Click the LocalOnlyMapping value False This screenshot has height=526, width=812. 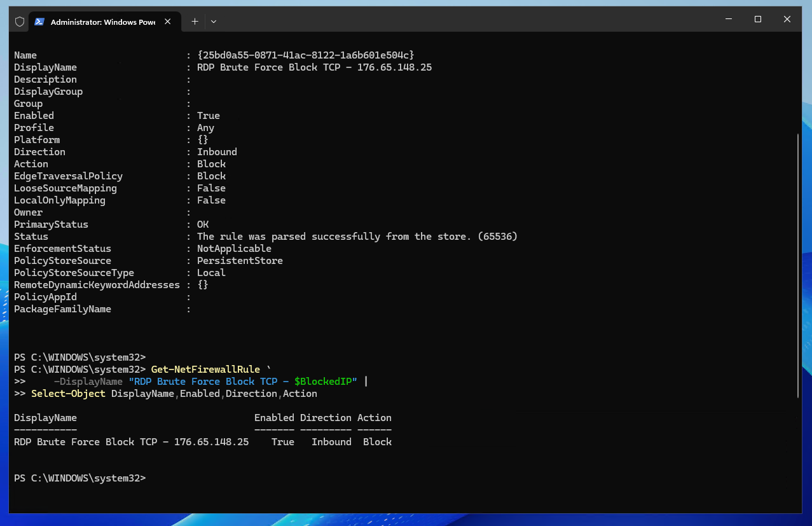click(211, 200)
